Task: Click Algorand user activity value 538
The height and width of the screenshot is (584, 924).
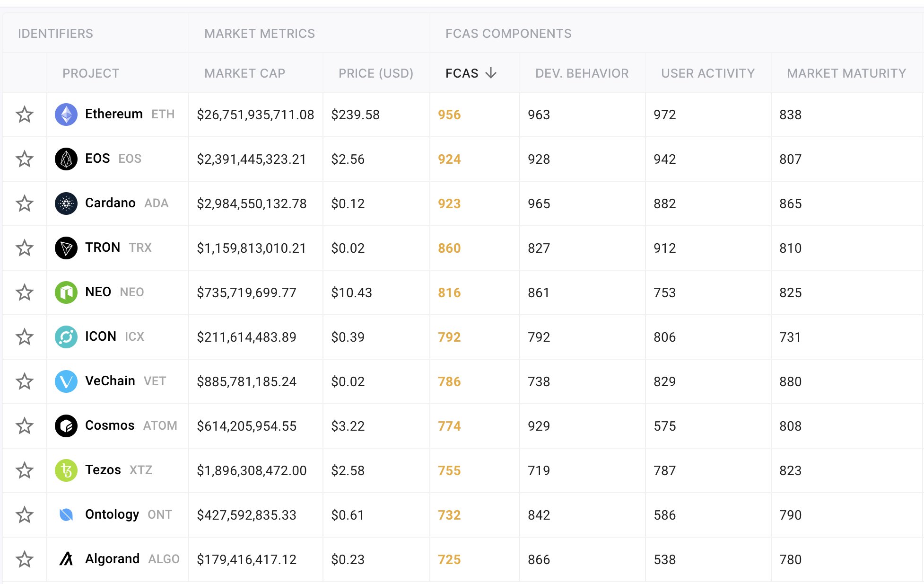Action: [665, 560]
